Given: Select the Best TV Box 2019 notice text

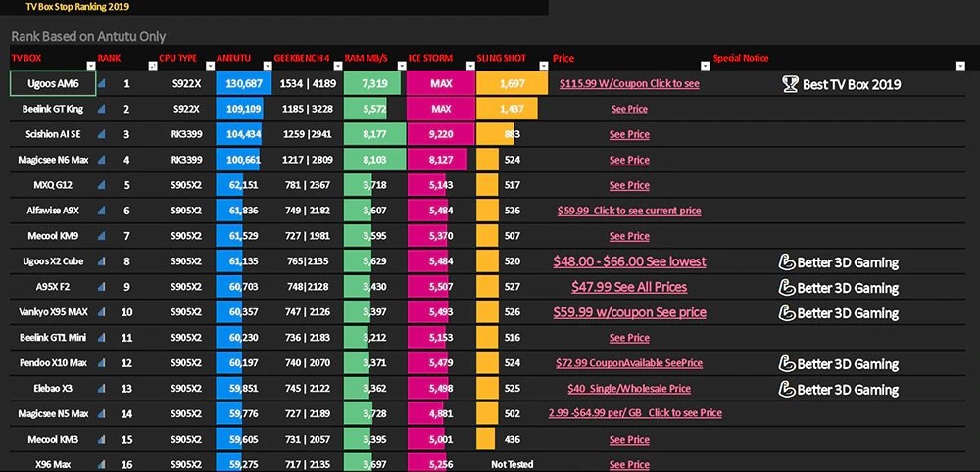Looking at the screenshot, I should click(x=852, y=85).
